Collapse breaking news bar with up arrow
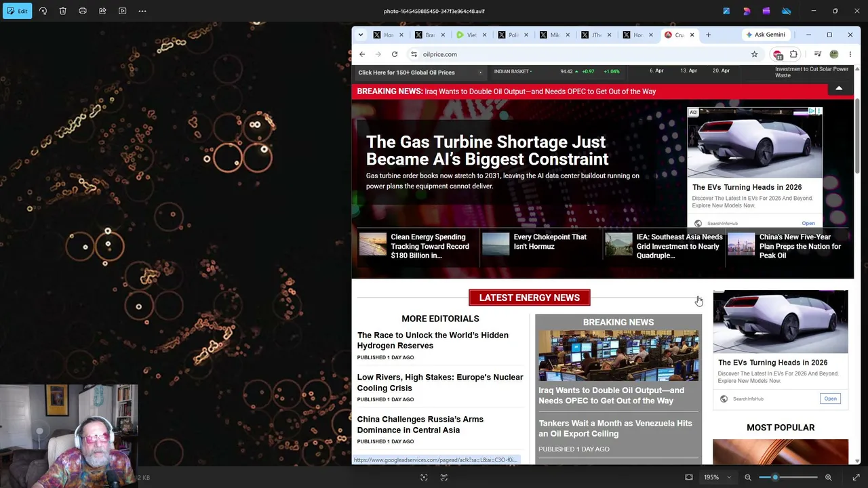868x488 pixels. 839,89
